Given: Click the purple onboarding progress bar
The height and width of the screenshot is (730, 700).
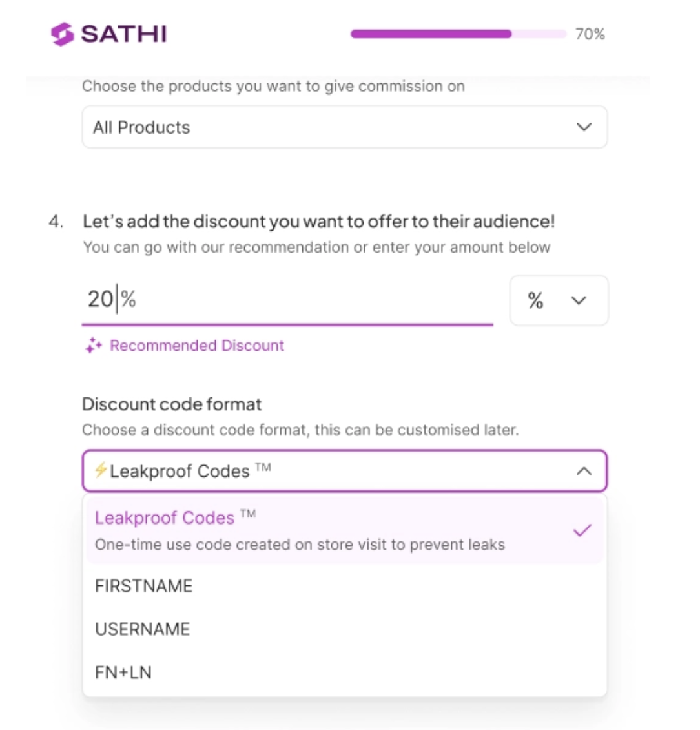Looking at the screenshot, I should coord(431,34).
